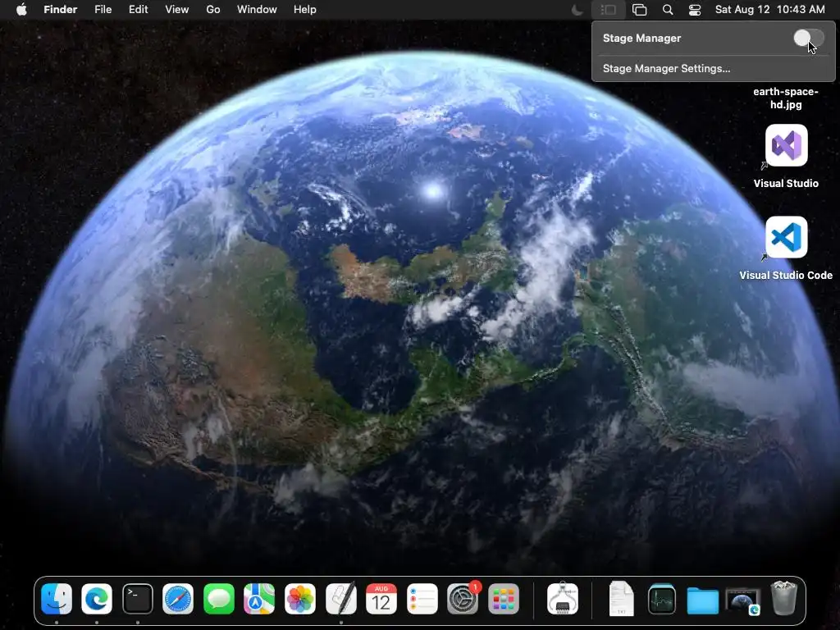Screen dimensions: 840x630
Task: Open System Settings with badge in Dock
Action: click(463, 598)
